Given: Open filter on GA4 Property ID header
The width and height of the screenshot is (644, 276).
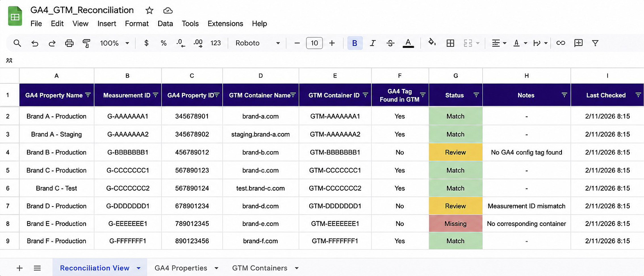Looking at the screenshot, I should pos(217,95).
